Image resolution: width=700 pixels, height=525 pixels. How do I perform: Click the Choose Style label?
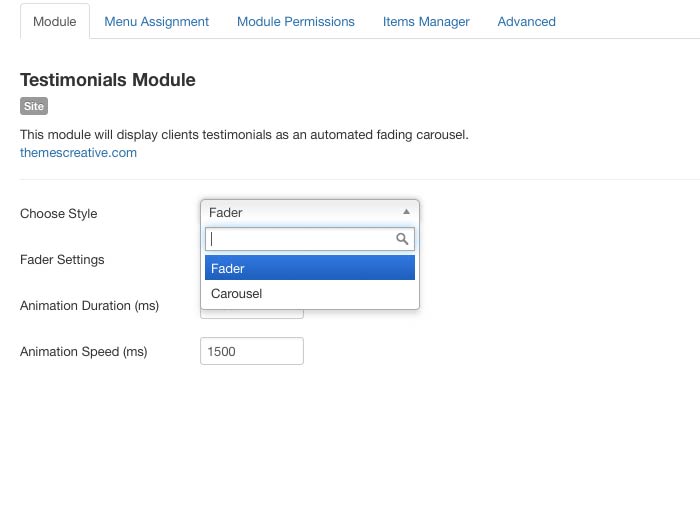pos(59,213)
